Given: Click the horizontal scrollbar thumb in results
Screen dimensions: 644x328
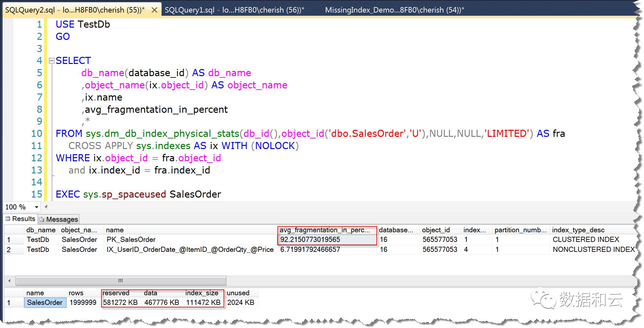Looking at the screenshot, I should pyautogui.click(x=121, y=281).
